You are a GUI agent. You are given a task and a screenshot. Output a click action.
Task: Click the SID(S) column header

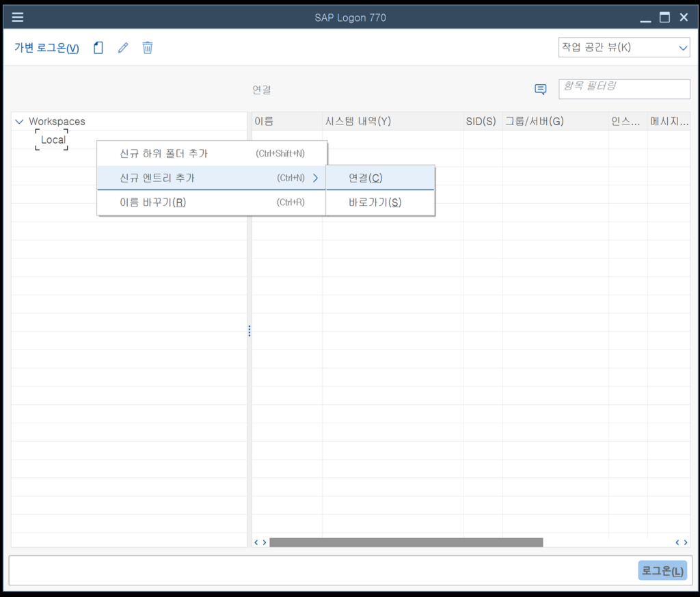click(x=483, y=122)
